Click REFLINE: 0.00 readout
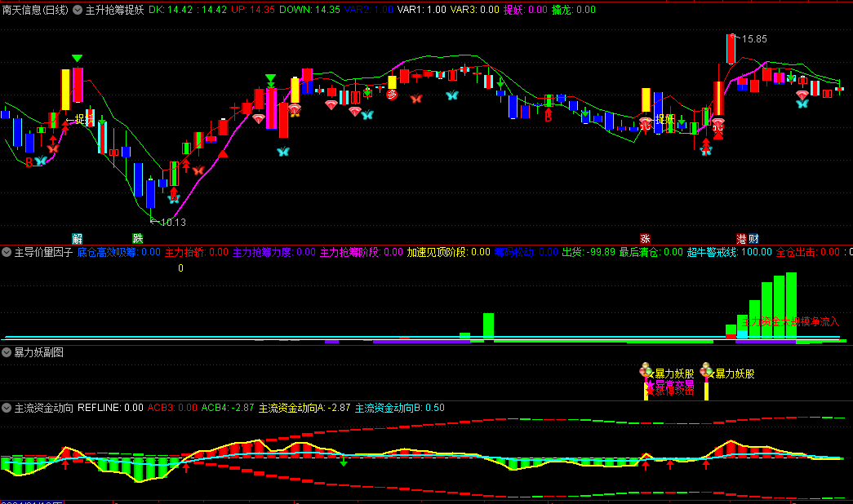Screen dimensions: 853x504 [x=110, y=408]
